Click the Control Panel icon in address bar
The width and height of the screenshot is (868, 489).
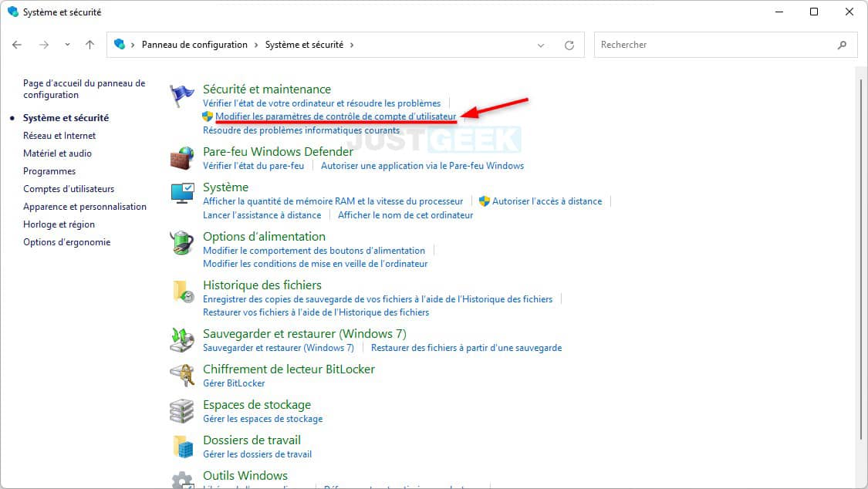point(119,44)
